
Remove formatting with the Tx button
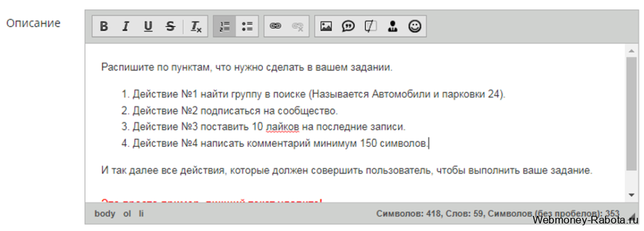[196, 26]
